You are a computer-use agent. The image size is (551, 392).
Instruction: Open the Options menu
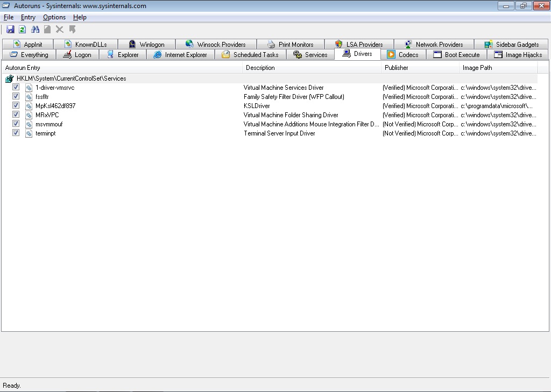point(54,17)
